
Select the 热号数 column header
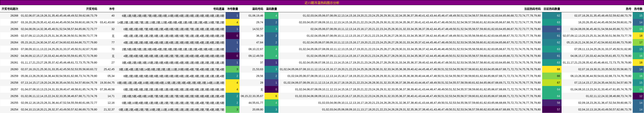click(x=638, y=9)
